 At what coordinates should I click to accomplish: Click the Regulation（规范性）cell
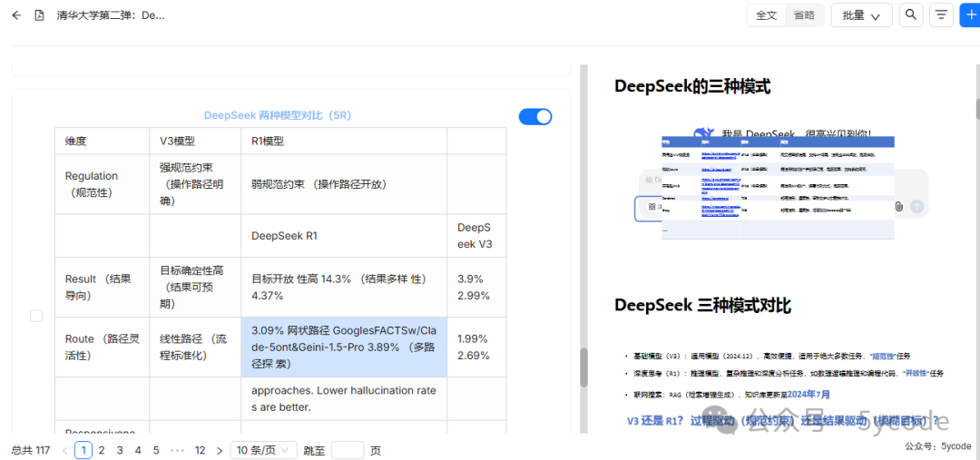click(102, 184)
